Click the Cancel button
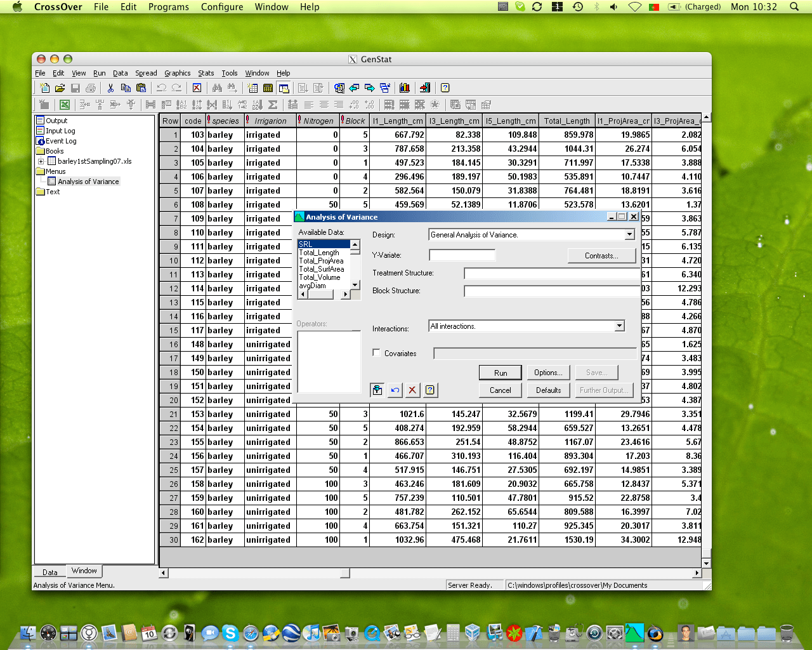 pyautogui.click(x=501, y=390)
